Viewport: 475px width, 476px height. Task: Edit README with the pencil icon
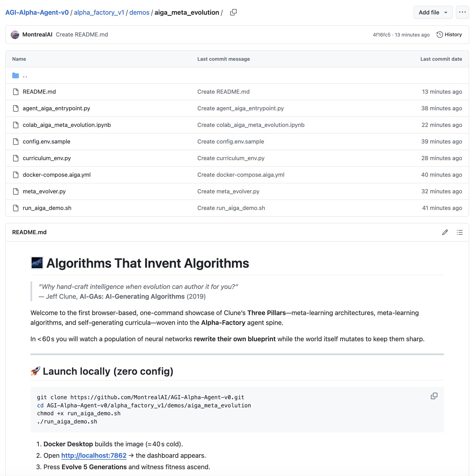click(x=445, y=232)
